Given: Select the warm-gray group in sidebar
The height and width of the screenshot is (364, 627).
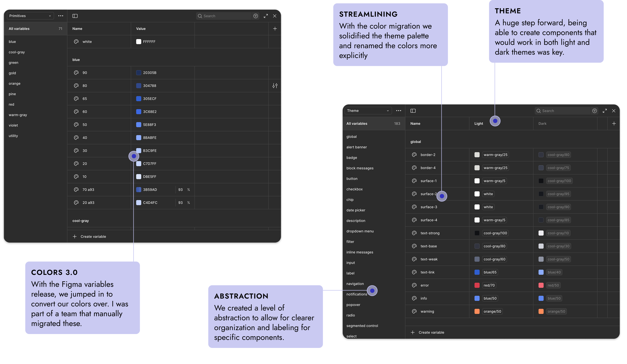Looking at the screenshot, I should pyautogui.click(x=18, y=115).
